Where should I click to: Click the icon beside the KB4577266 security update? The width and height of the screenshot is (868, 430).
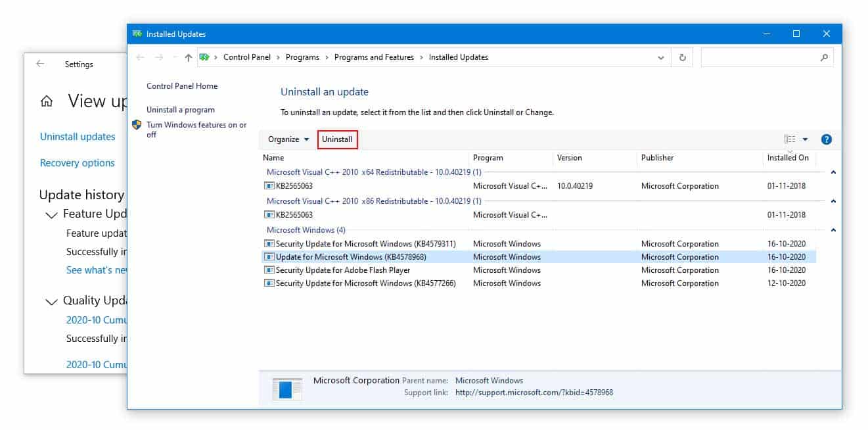pyautogui.click(x=269, y=283)
